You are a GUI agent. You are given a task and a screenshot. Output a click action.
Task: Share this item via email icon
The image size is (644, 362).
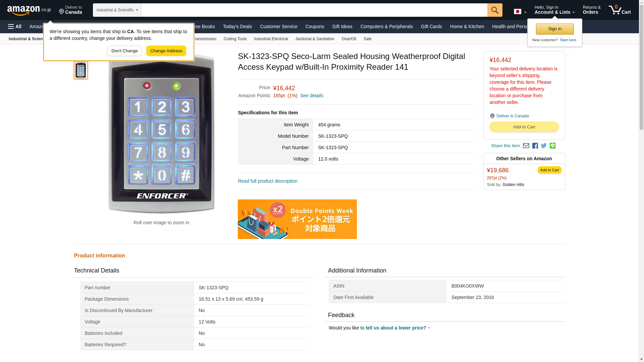pyautogui.click(x=526, y=146)
